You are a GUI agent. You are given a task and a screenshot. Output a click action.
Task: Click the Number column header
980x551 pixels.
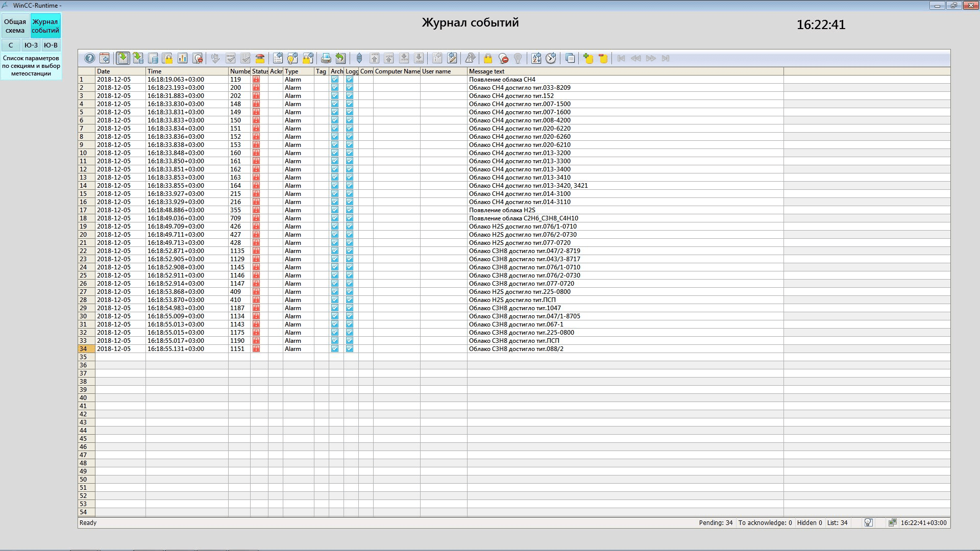[x=239, y=71]
